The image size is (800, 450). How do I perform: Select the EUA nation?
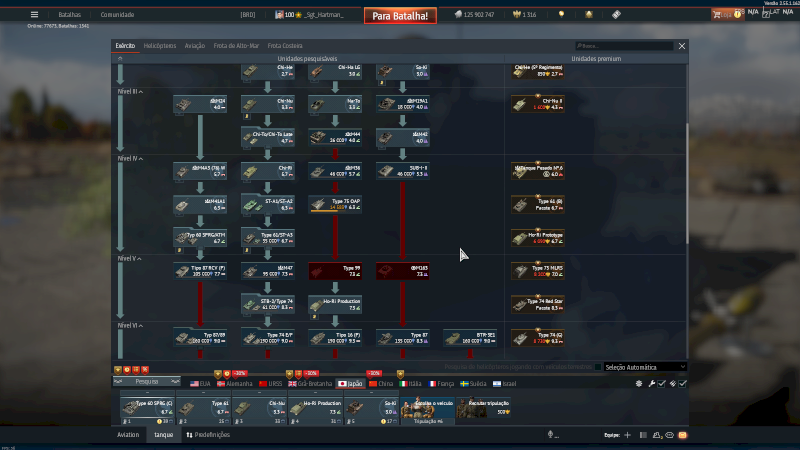tap(200, 384)
